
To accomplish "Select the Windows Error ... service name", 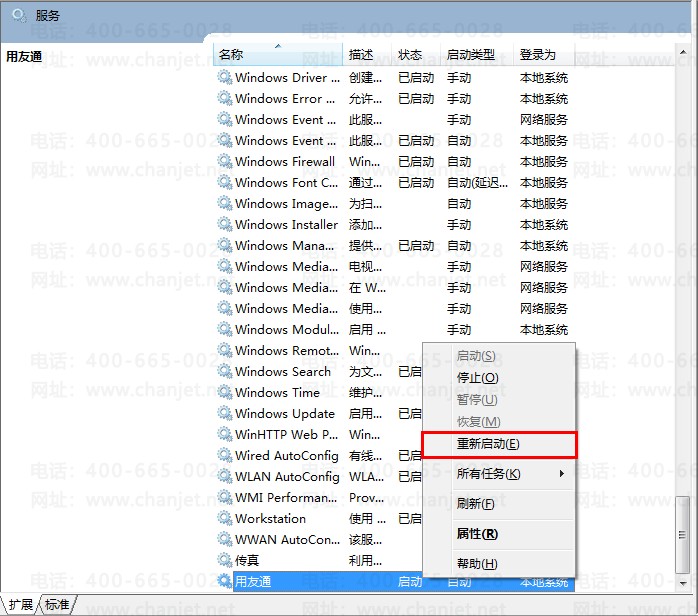I will tap(285, 99).
